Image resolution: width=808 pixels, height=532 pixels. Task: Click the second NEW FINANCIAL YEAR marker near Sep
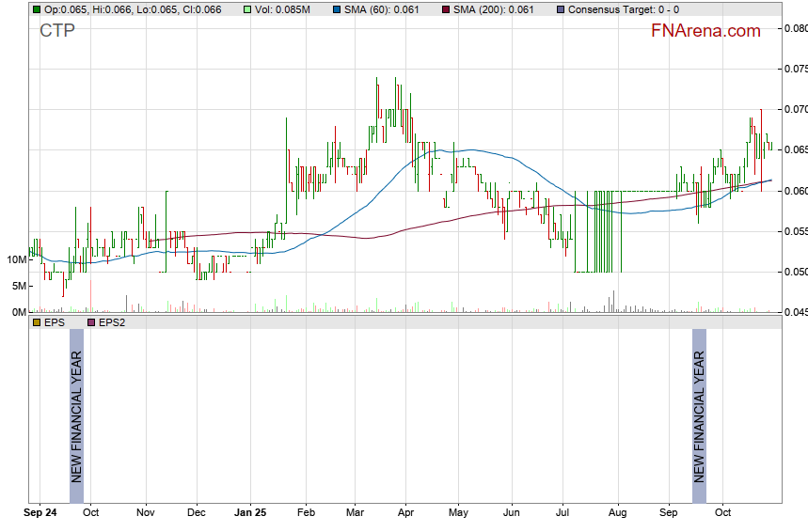(x=699, y=416)
